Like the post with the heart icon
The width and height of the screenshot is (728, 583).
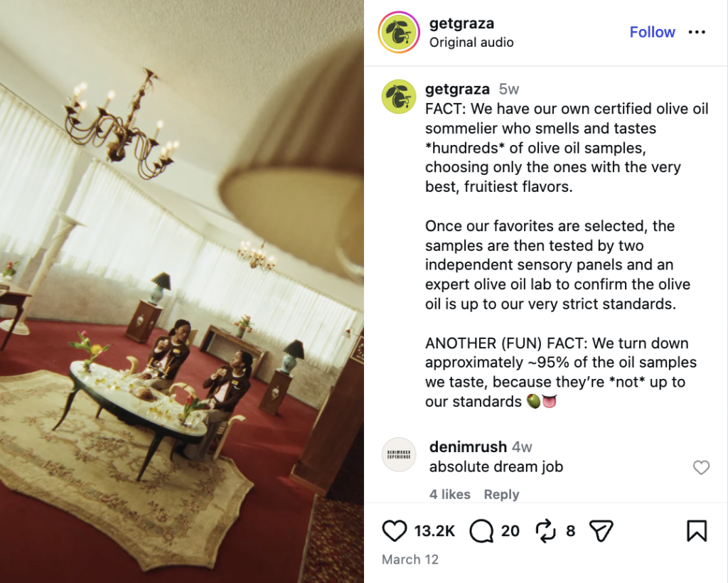tap(394, 530)
